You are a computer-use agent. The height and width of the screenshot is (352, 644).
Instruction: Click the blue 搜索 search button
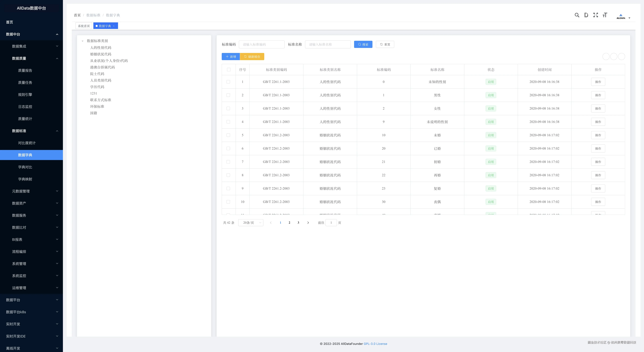(363, 45)
